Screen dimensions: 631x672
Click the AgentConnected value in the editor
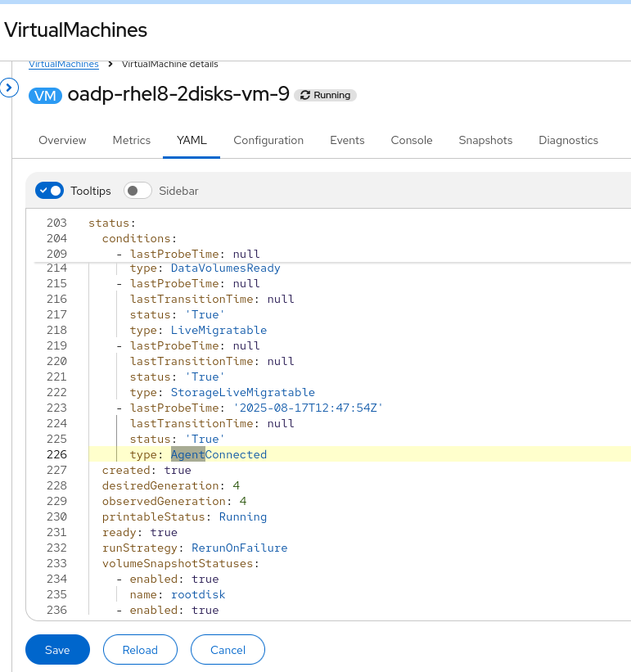219,454
